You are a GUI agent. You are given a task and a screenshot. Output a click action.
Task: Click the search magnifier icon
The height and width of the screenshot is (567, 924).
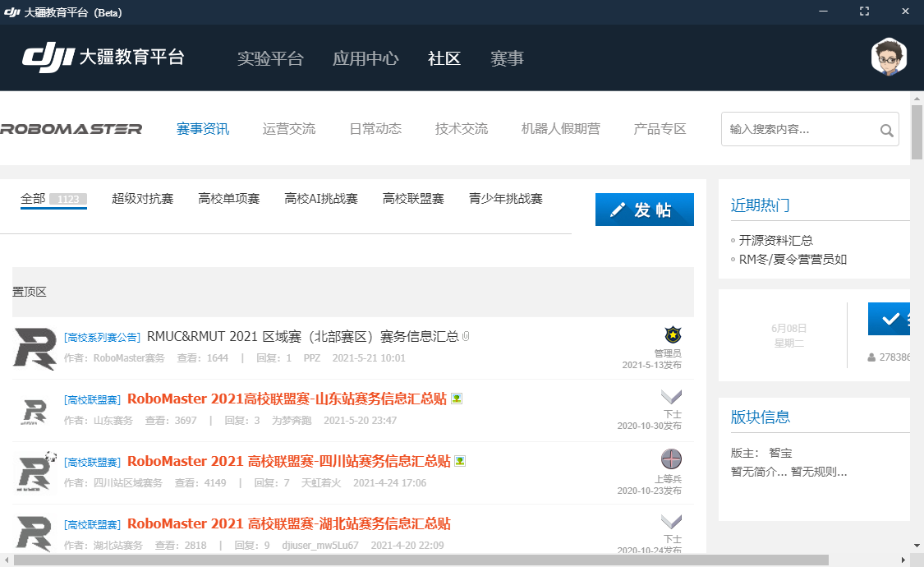click(x=886, y=130)
